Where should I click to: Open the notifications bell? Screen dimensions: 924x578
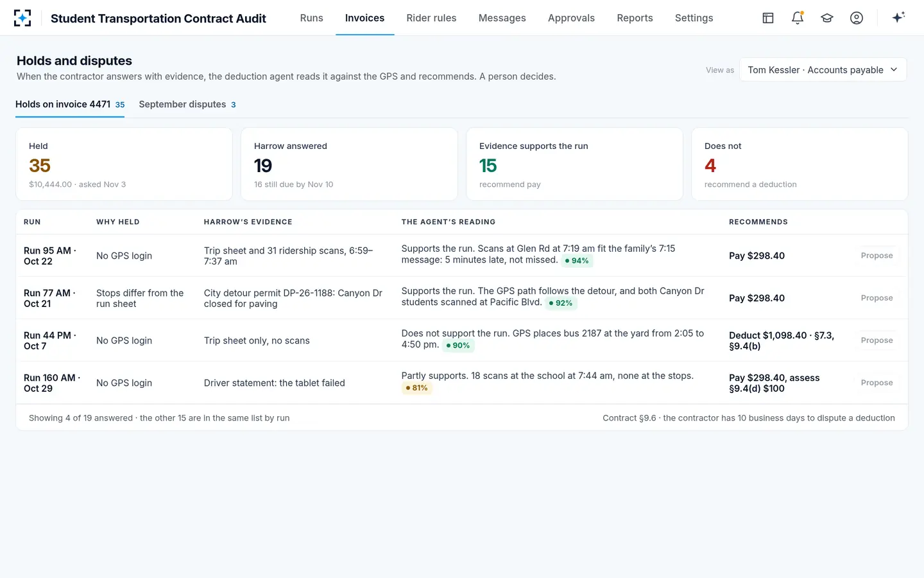click(798, 18)
